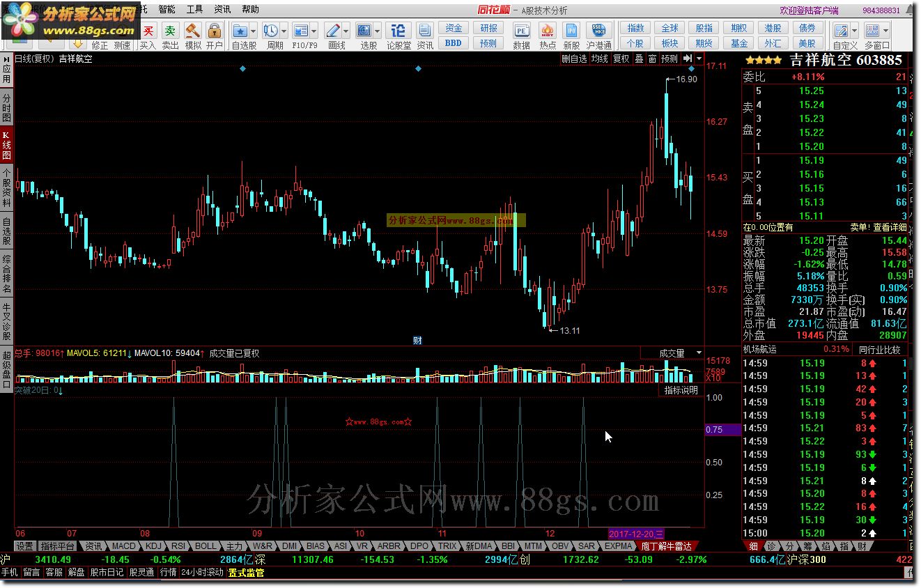Select the 焰 view tab at bottom right

tap(826, 546)
